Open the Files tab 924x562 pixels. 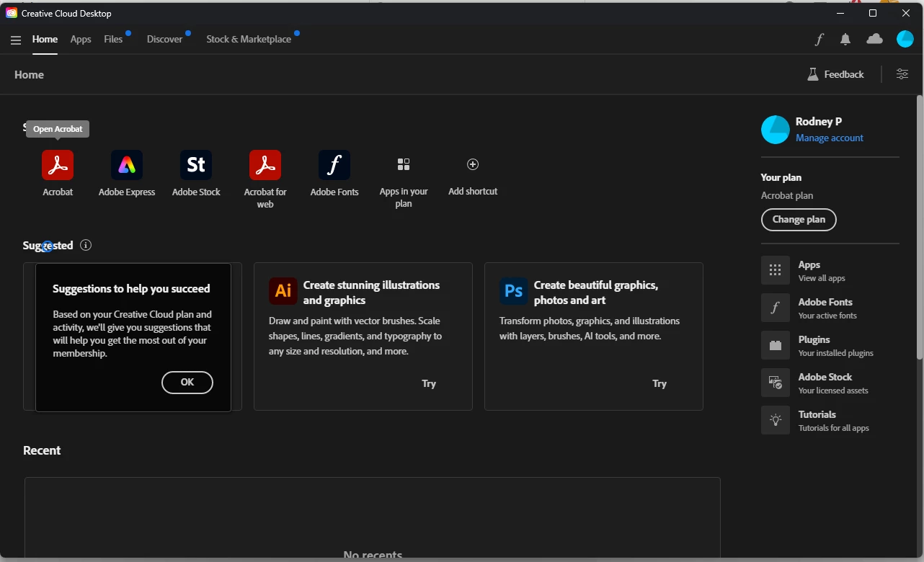[x=113, y=39]
